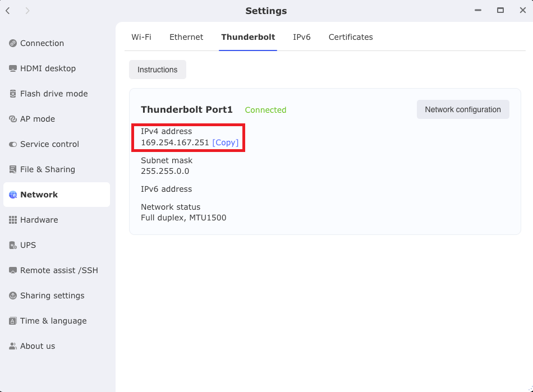Open the Certificates tab

pyautogui.click(x=351, y=37)
